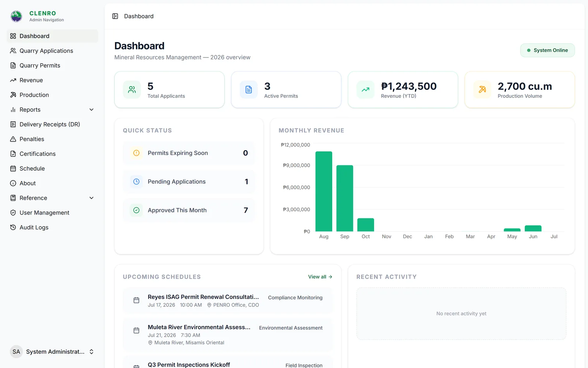Click the Total Applicants people icon
The width and height of the screenshot is (588, 368).
tap(132, 89)
